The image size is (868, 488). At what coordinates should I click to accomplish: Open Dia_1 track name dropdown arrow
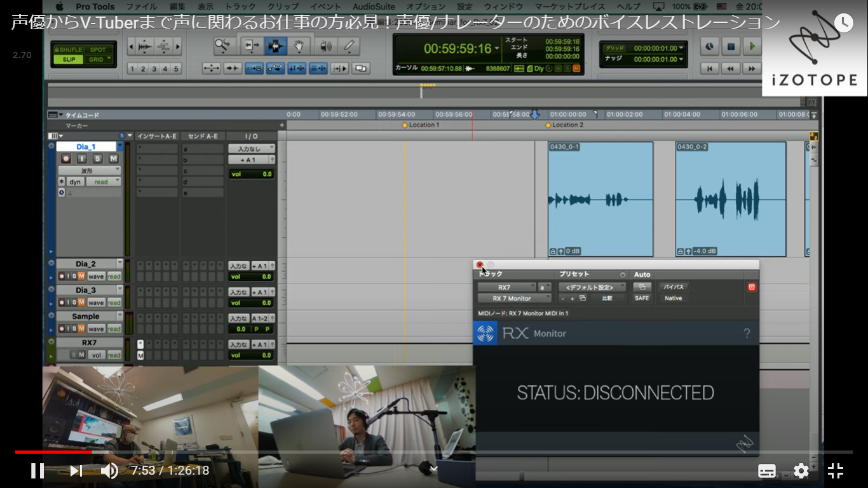(x=119, y=147)
